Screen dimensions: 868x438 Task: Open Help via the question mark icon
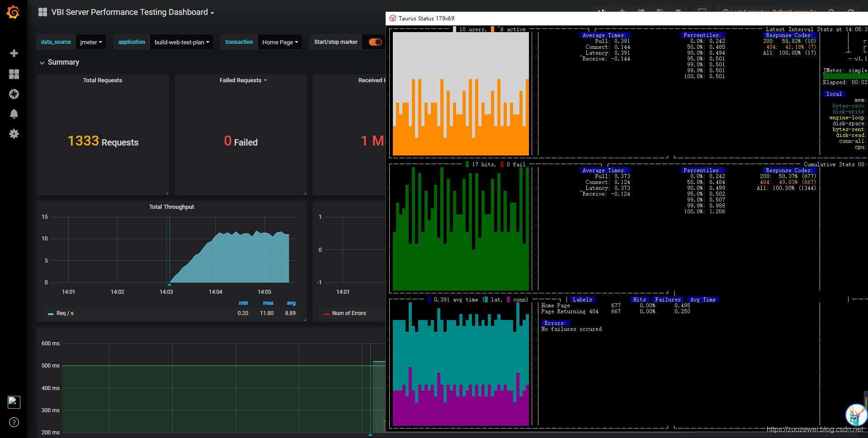click(14, 422)
